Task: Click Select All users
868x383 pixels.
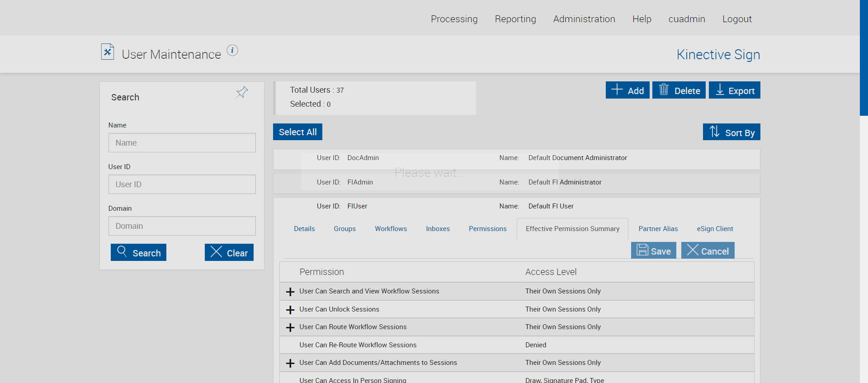Action: (297, 132)
